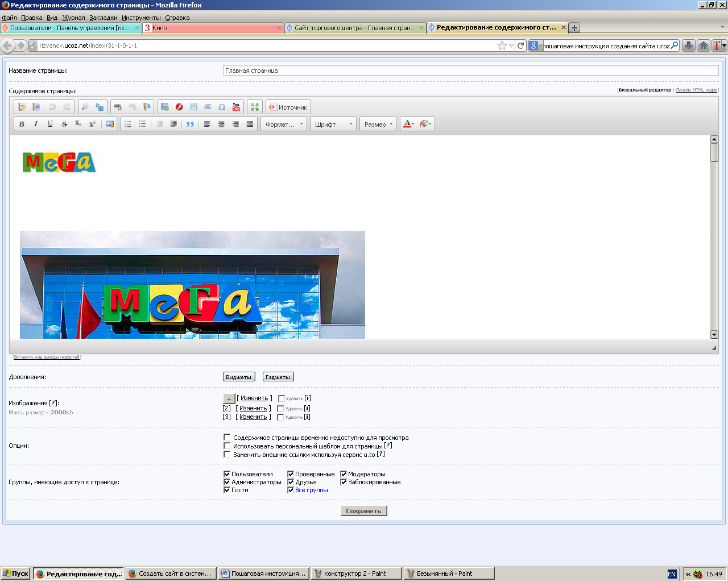The width and height of the screenshot is (728, 582).
Task: Click the editor's vertical scrollbar thumb
Action: click(714, 152)
